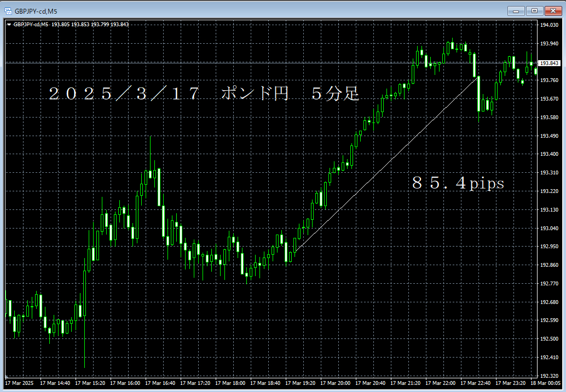Click price scale value 193.040
Image resolution: width=566 pixels, height=392 pixels.
[549, 229]
